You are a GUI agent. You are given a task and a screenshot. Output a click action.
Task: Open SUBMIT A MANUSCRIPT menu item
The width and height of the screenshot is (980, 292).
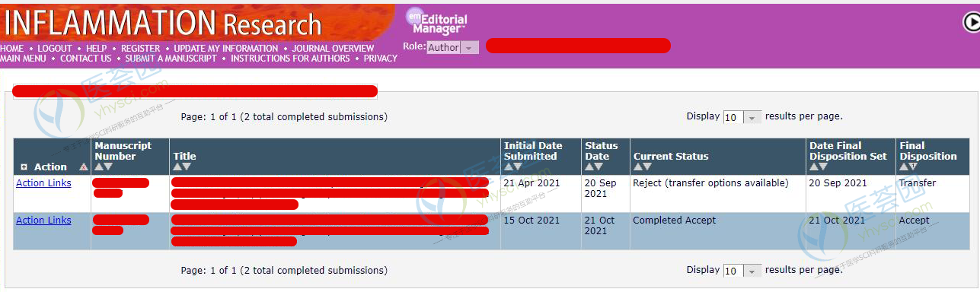click(171, 59)
